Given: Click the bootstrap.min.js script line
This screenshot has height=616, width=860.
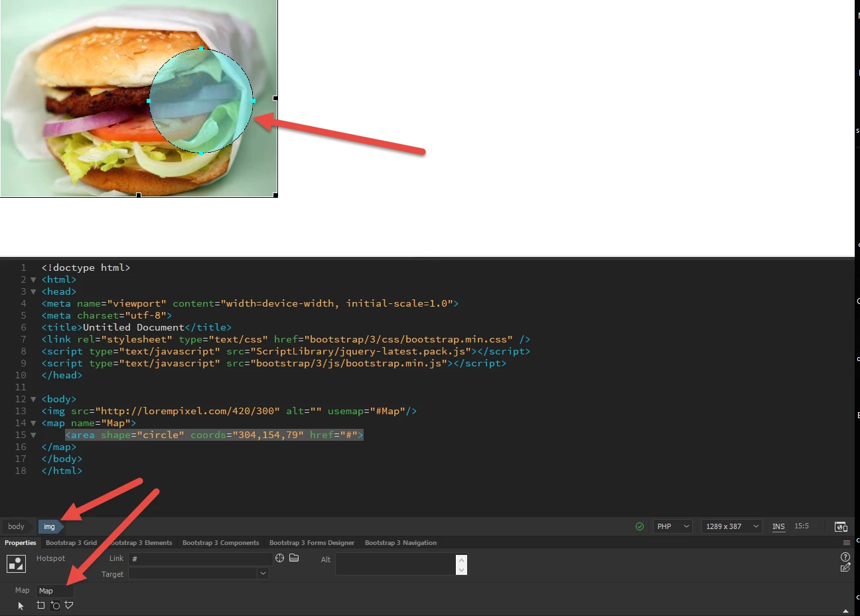Looking at the screenshot, I should (x=274, y=363).
